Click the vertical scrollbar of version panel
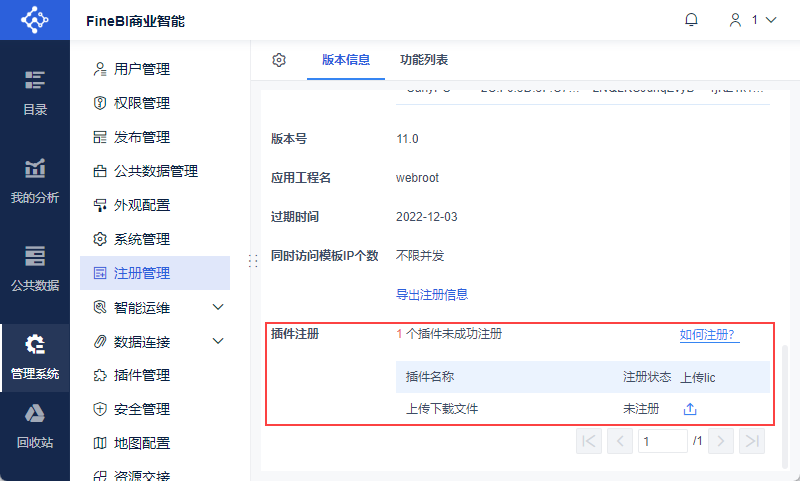This screenshot has height=481, width=800. (x=785, y=407)
